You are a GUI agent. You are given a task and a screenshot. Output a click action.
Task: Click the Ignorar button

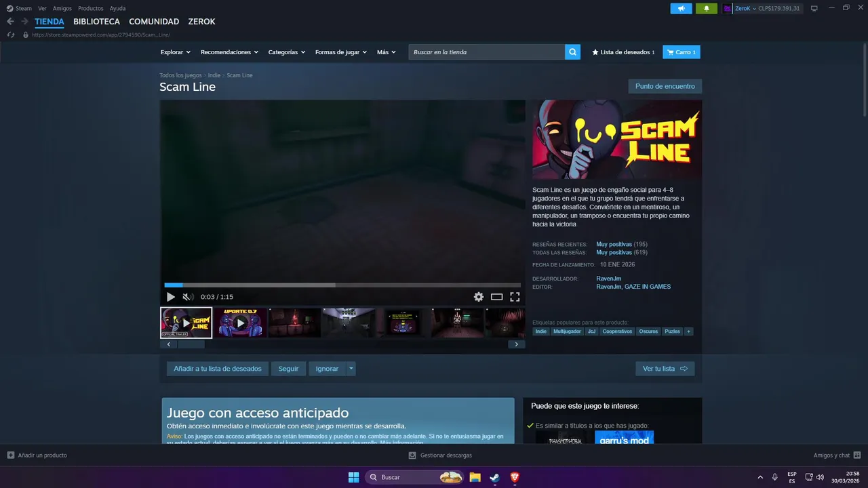327,369
